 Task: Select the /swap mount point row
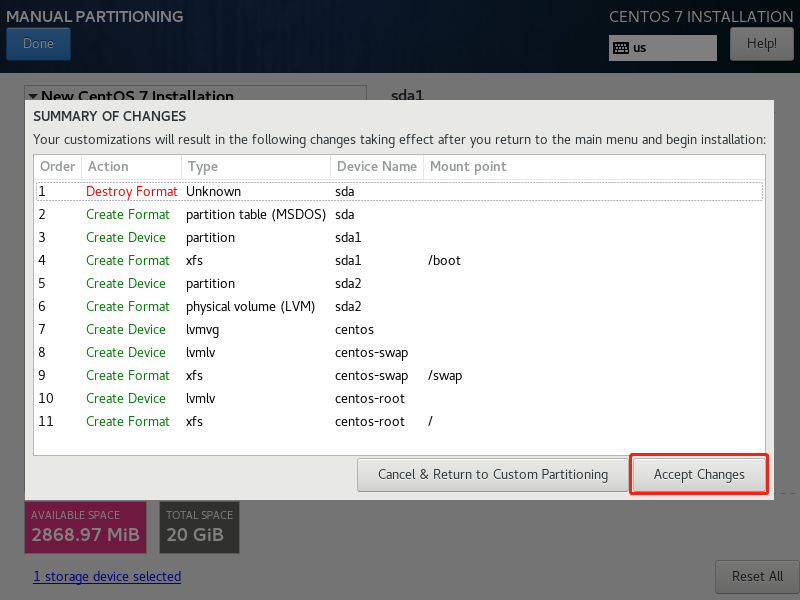[399, 376]
